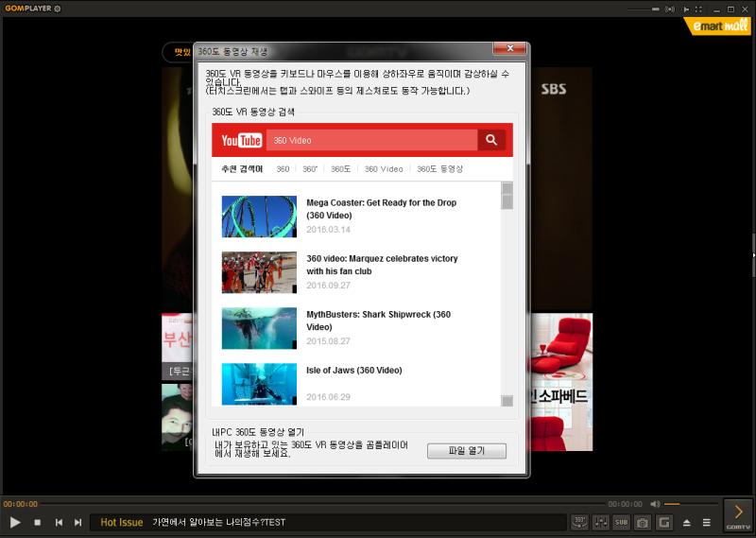
Task: Toggle the always-on-top pin icon
Action: (x=685, y=9)
